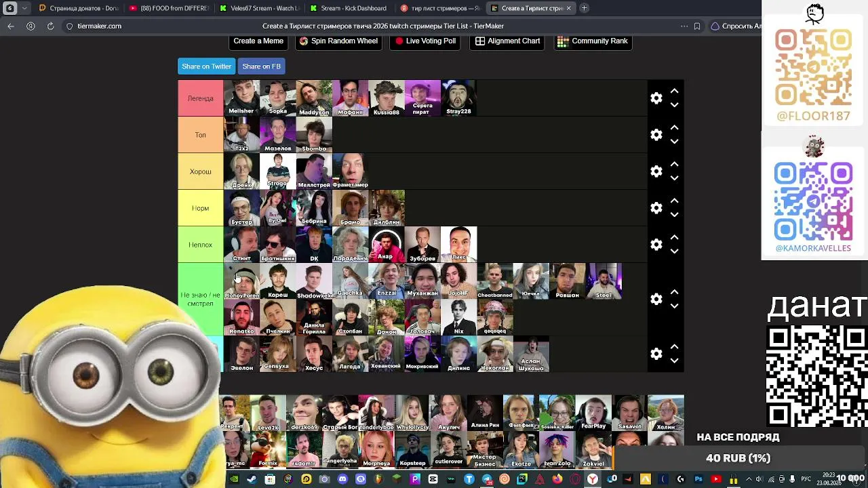The width and height of the screenshot is (868, 488).
Task: Move the Норм tier down with its arrow
Action: pyautogui.click(x=674, y=215)
